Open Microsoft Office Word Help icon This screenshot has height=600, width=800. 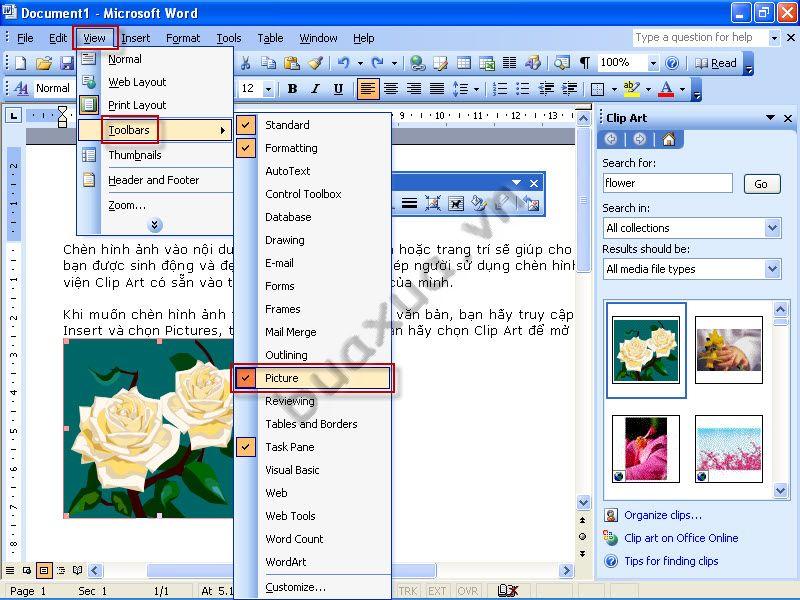[x=672, y=63]
